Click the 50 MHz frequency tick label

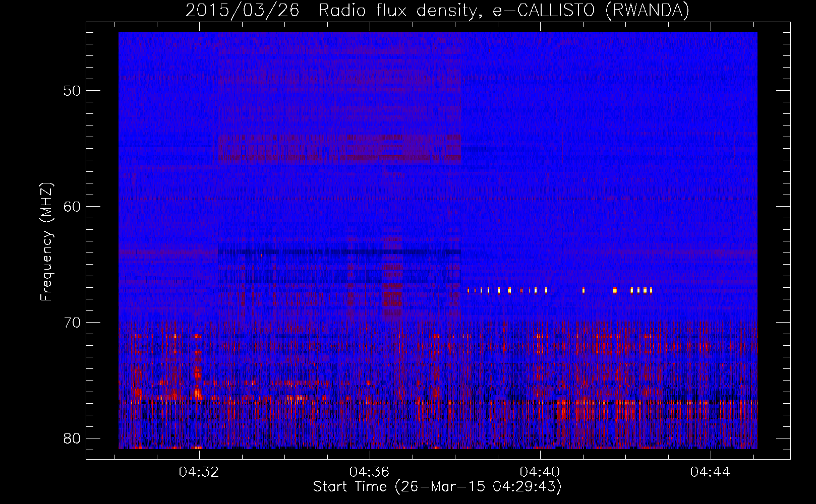tap(72, 91)
